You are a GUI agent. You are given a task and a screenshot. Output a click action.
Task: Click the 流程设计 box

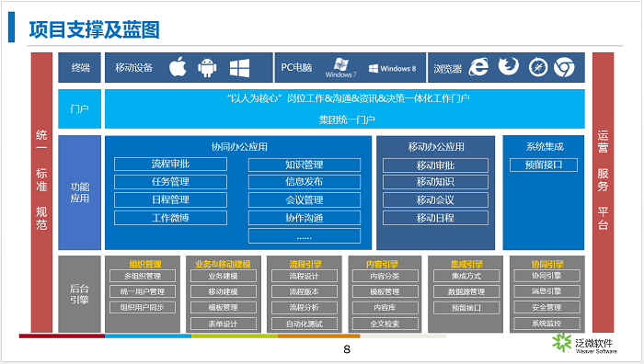click(305, 276)
